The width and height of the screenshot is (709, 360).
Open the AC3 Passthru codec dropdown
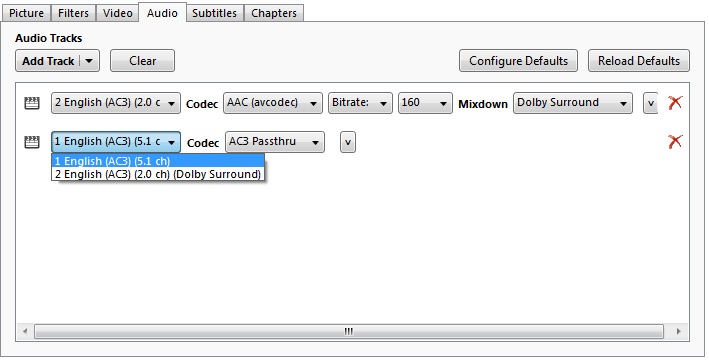(274, 142)
